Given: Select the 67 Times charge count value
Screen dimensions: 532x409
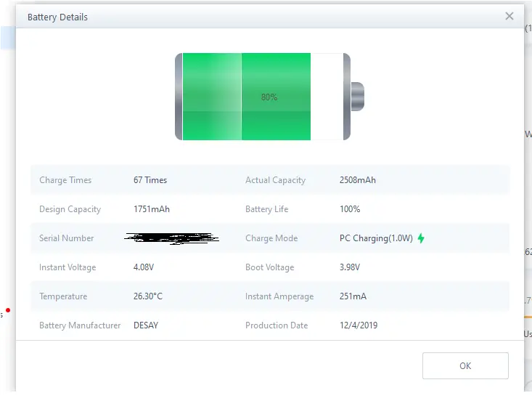Looking at the screenshot, I should [x=150, y=180].
